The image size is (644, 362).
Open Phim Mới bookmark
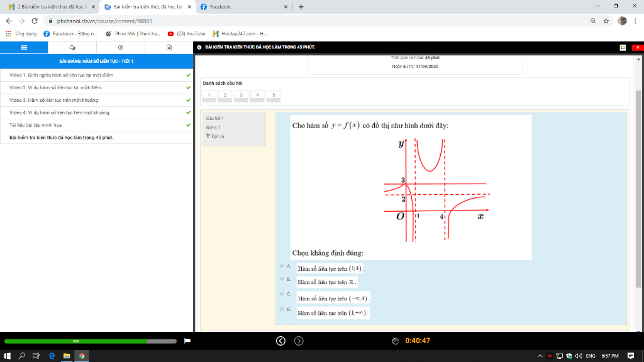tap(133, 34)
